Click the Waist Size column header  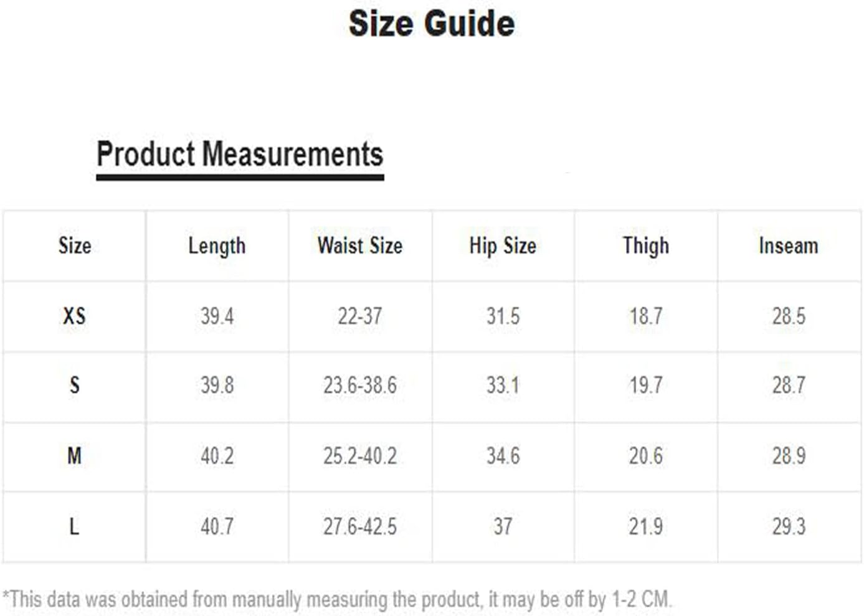360,245
